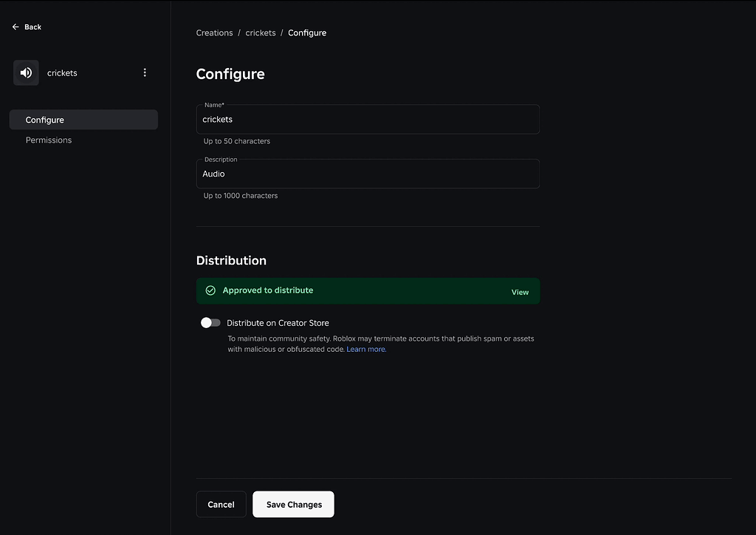The image size is (756, 535).
Task: Enable Distribute on Creator Store
Action: point(210,322)
